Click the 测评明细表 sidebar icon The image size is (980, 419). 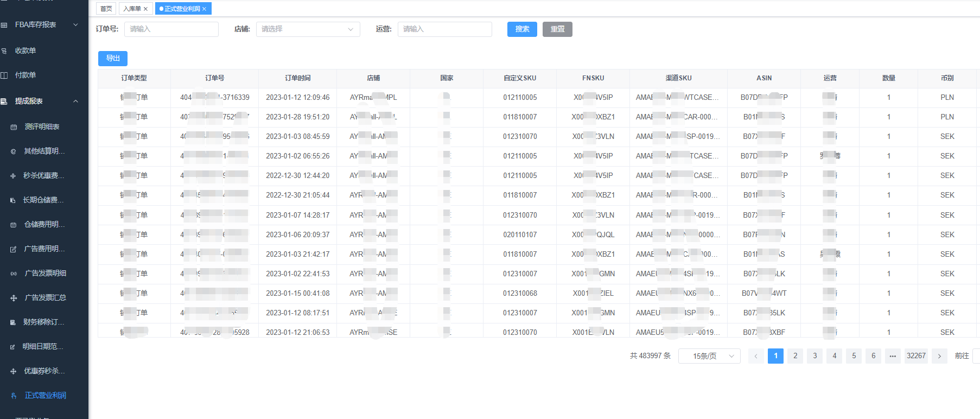[x=14, y=127]
